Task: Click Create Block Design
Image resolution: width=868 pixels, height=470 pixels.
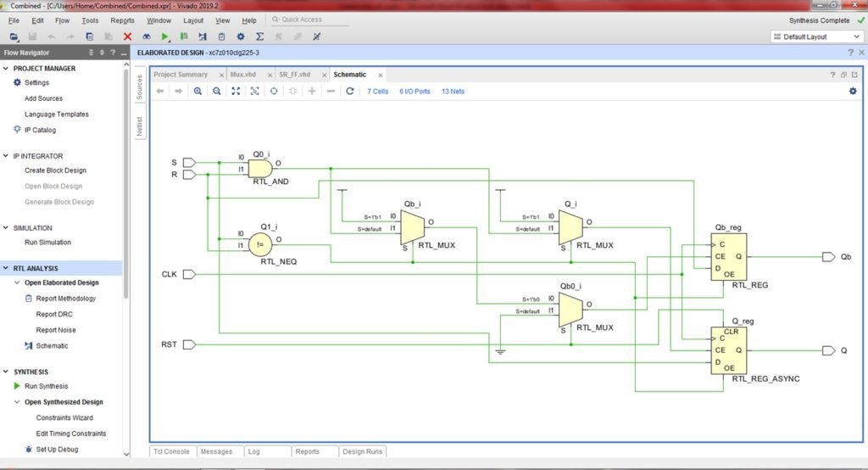Action: [x=55, y=171]
